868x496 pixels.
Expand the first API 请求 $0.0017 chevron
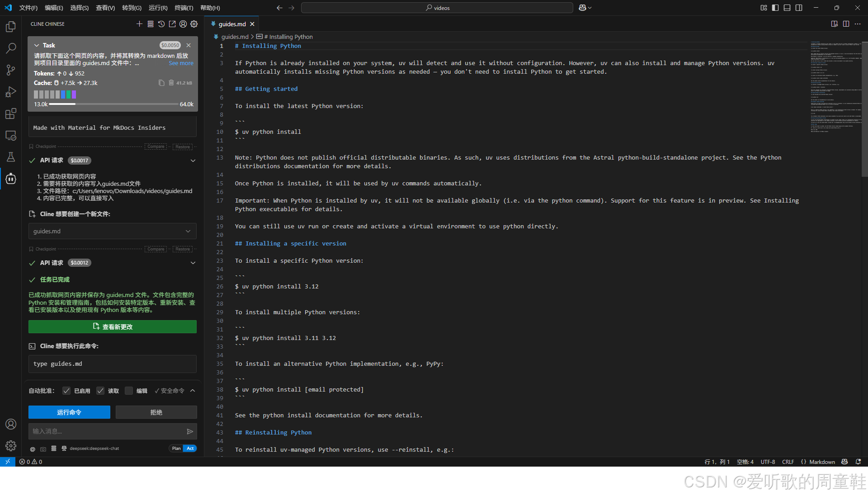point(193,161)
